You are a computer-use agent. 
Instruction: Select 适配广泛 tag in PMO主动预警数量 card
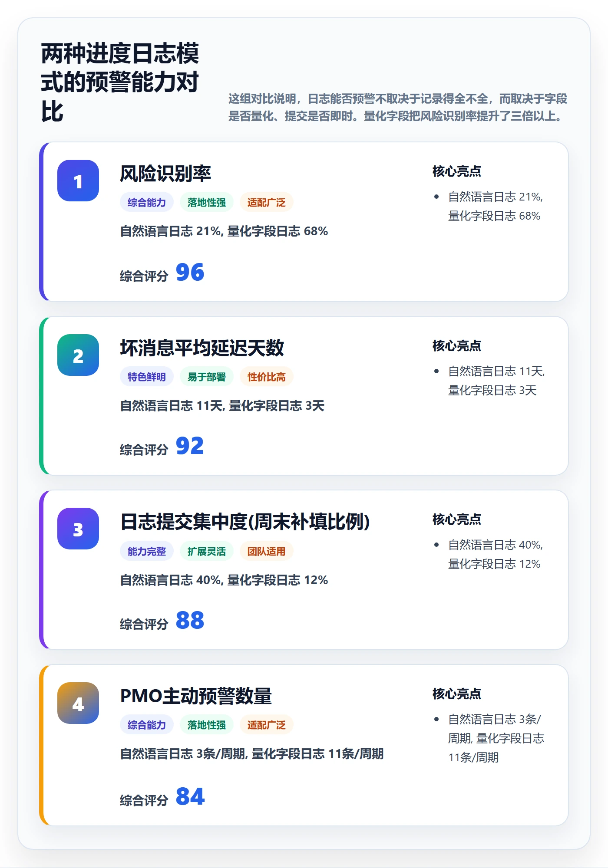coord(267,725)
